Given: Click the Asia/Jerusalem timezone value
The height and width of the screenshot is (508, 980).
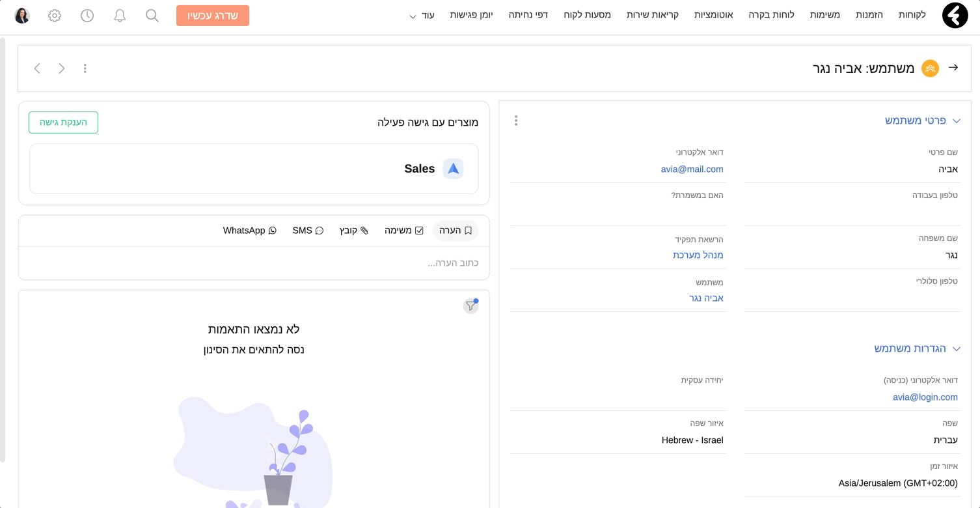Looking at the screenshot, I should point(898,483).
